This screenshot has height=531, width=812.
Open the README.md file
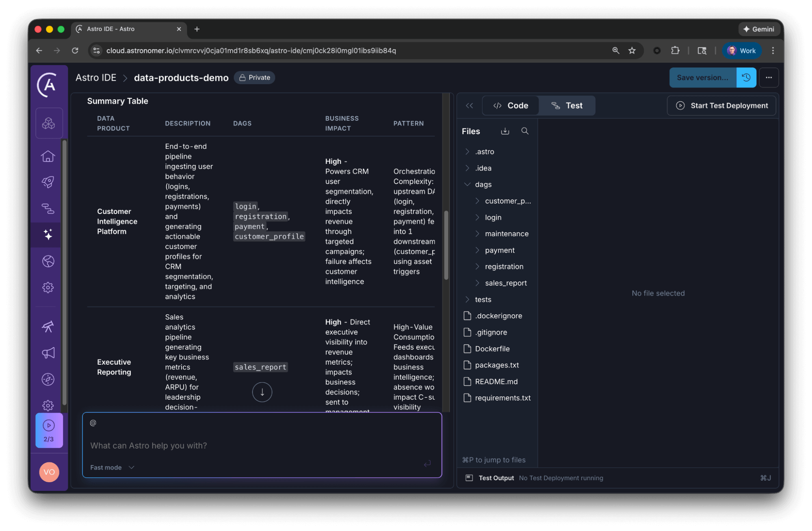click(x=496, y=381)
